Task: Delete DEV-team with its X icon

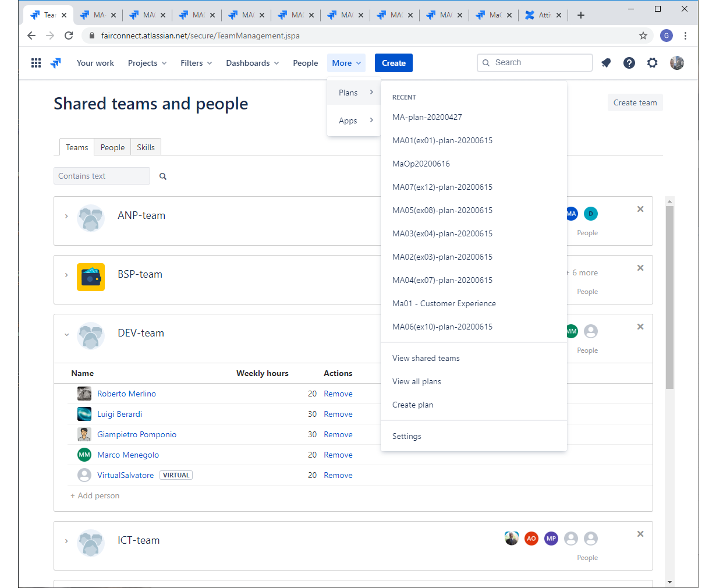Action: [640, 327]
